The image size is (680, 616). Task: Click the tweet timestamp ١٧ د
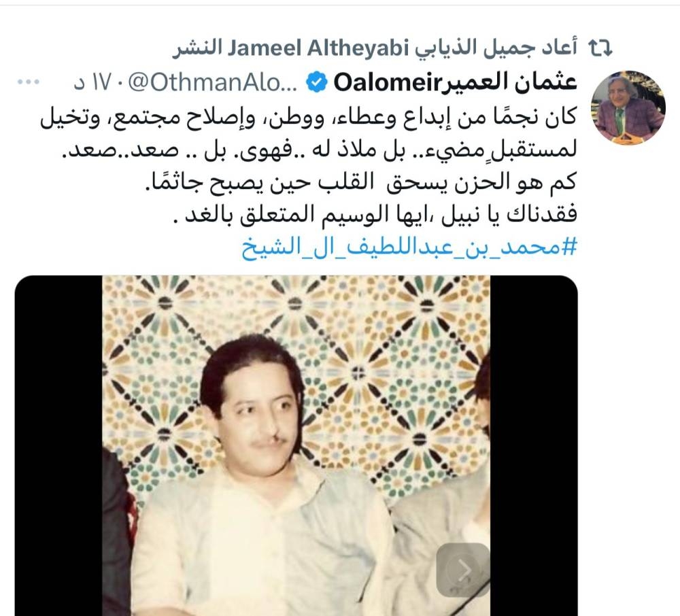coord(92,82)
